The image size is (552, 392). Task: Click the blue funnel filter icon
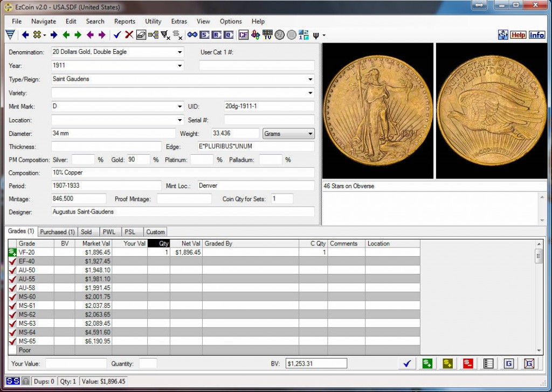10,35
